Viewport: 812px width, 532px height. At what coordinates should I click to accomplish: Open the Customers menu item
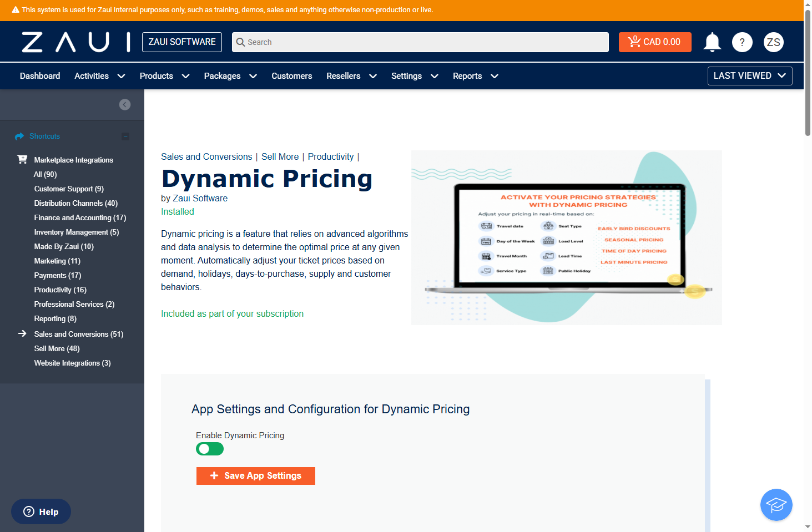292,76
